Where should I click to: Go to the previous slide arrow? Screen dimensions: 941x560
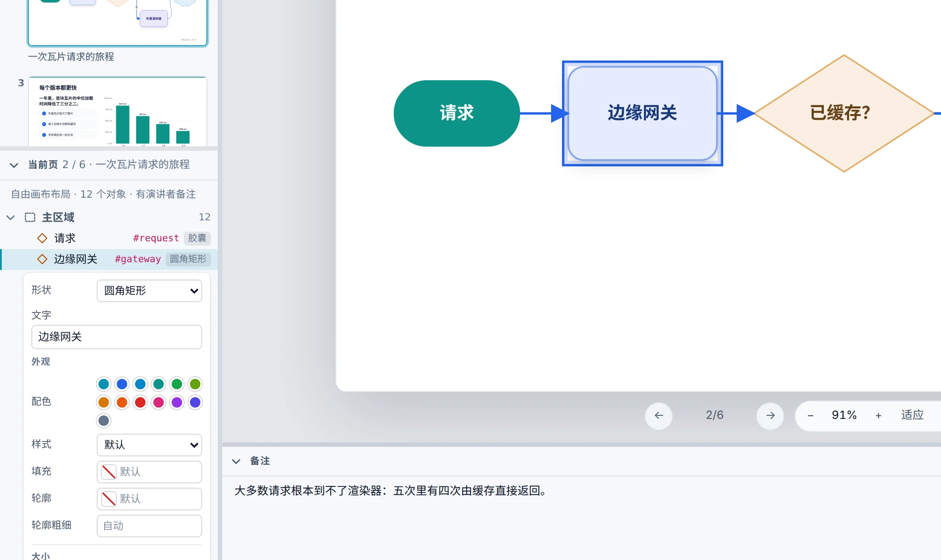coord(659,415)
